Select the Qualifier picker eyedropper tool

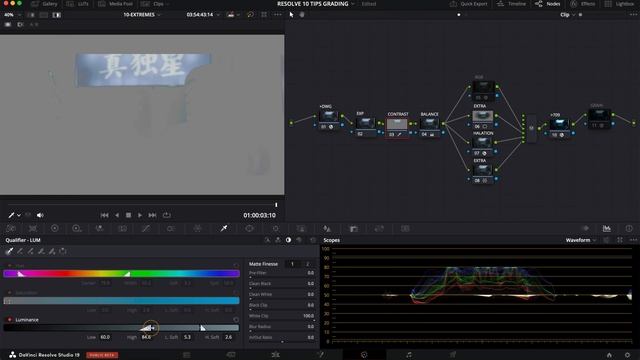(x=9, y=251)
